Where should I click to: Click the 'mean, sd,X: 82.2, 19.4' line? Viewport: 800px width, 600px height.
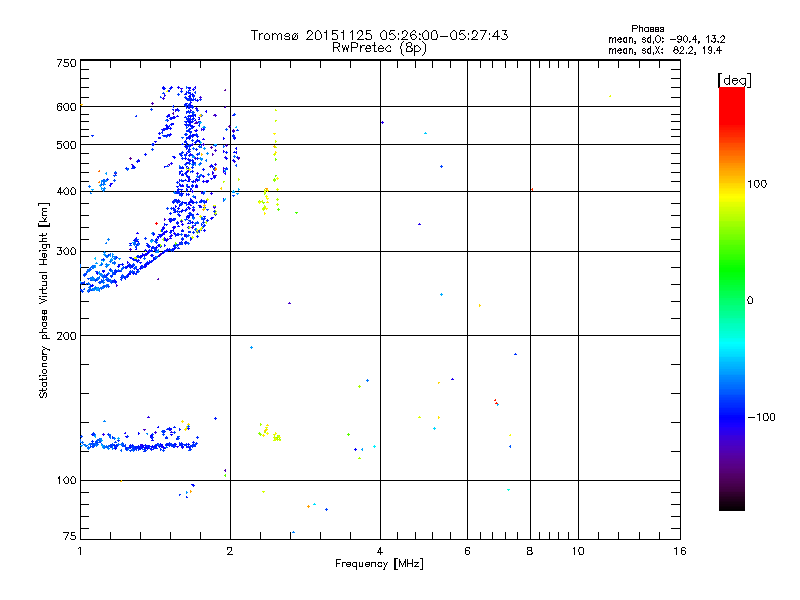(665, 50)
